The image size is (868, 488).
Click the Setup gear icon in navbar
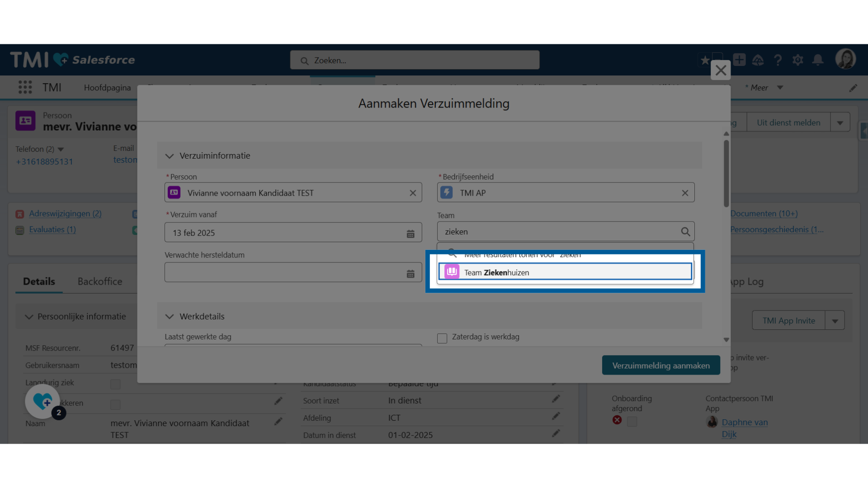tap(798, 60)
